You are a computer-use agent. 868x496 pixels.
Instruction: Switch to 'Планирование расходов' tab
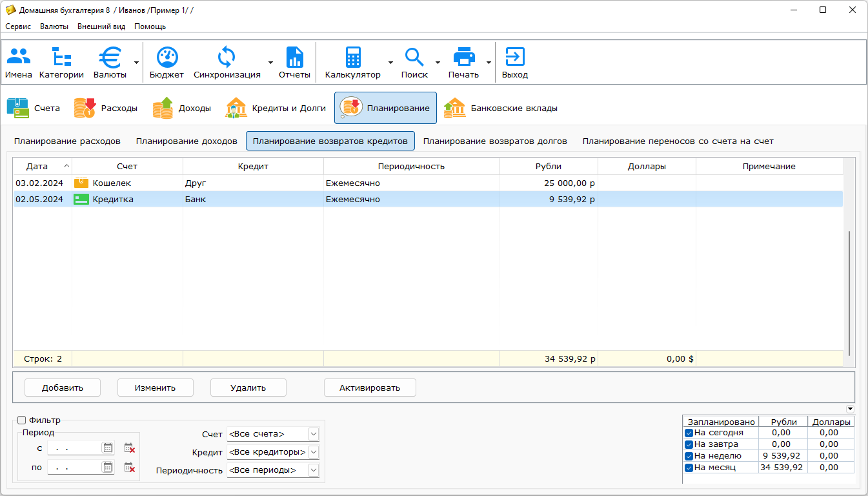pos(67,141)
